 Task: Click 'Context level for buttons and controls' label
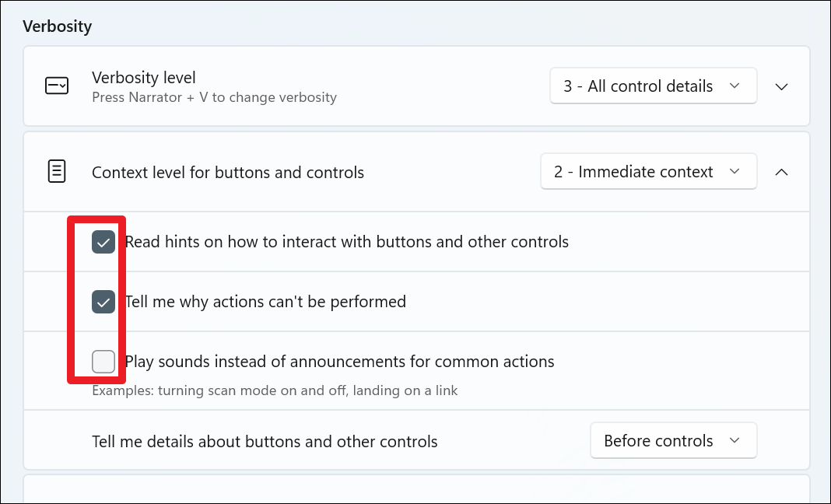click(x=228, y=173)
